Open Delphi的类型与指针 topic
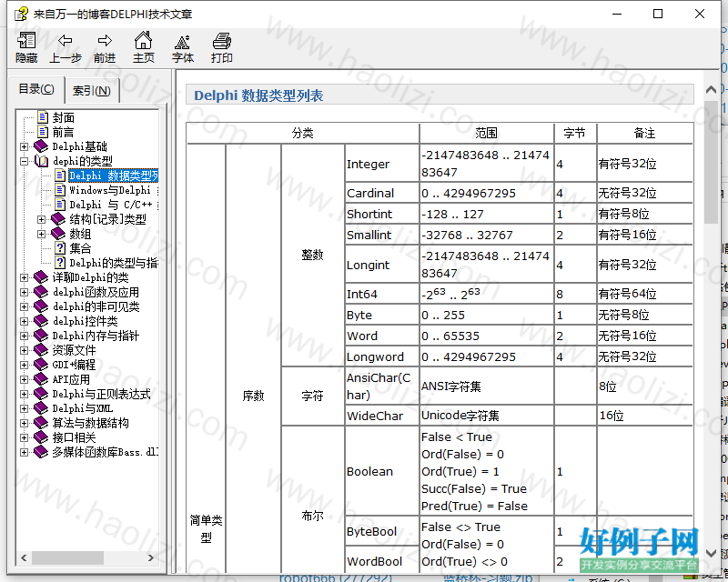The height and width of the screenshot is (582, 728). coord(114,263)
